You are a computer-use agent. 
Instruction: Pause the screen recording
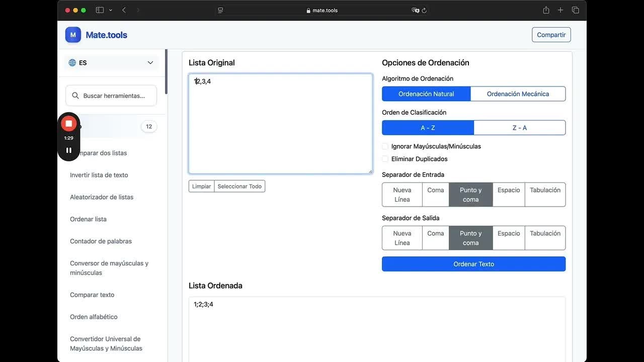pyautogui.click(x=69, y=150)
